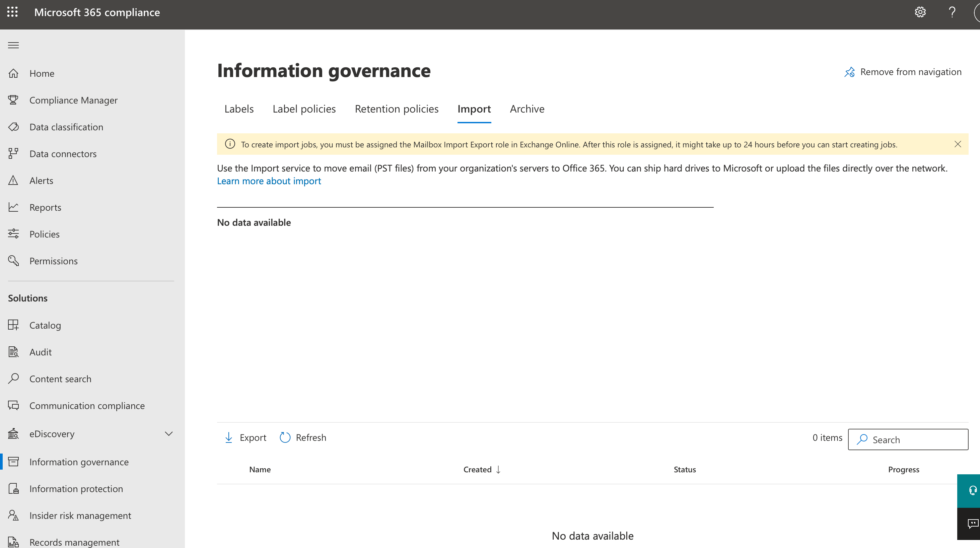Open the feedback chat icon
Viewport: 980px width, 548px height.
972,524
